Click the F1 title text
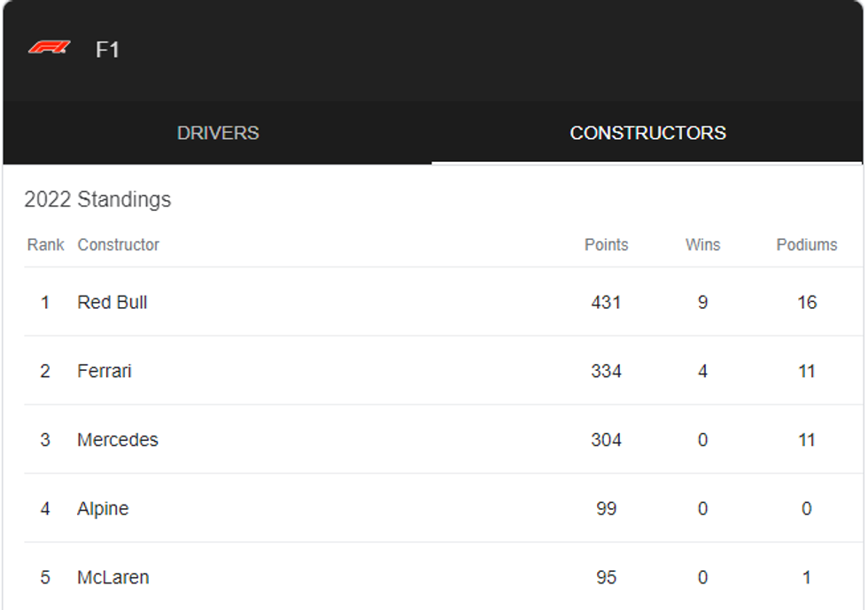The image size is (868, 610). [107, 50]
